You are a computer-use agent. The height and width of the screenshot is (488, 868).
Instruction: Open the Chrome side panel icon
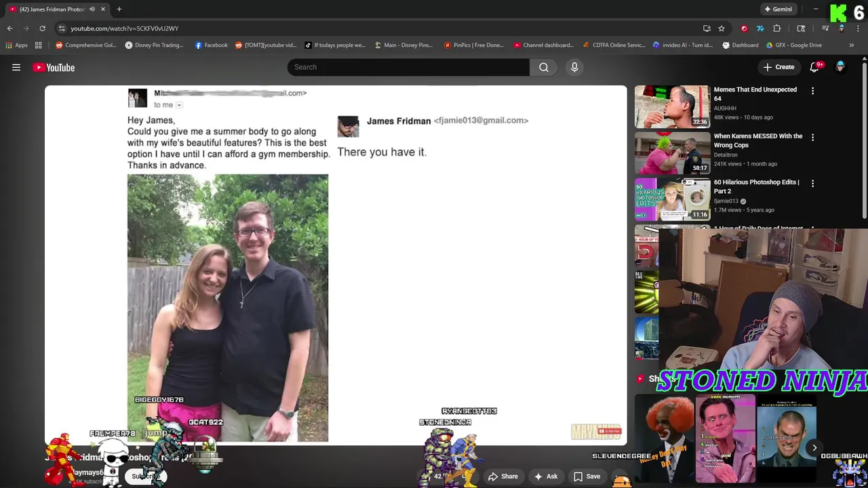(801, 28)
